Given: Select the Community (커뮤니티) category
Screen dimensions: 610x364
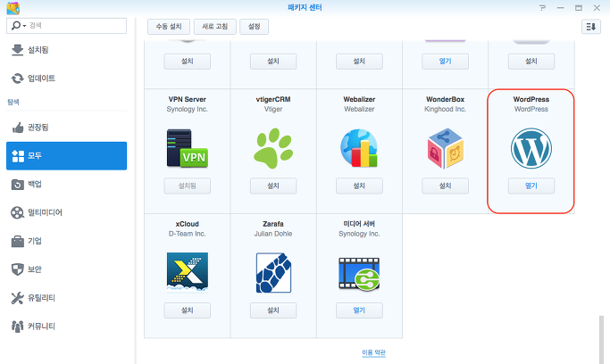Looking at the screenshot, I should pos(66,326).
